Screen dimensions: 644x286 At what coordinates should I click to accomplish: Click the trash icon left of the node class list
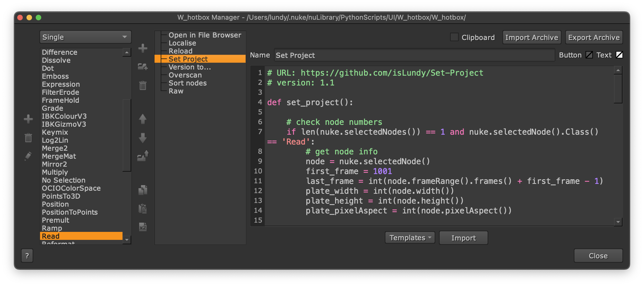(x=28, y=138)
